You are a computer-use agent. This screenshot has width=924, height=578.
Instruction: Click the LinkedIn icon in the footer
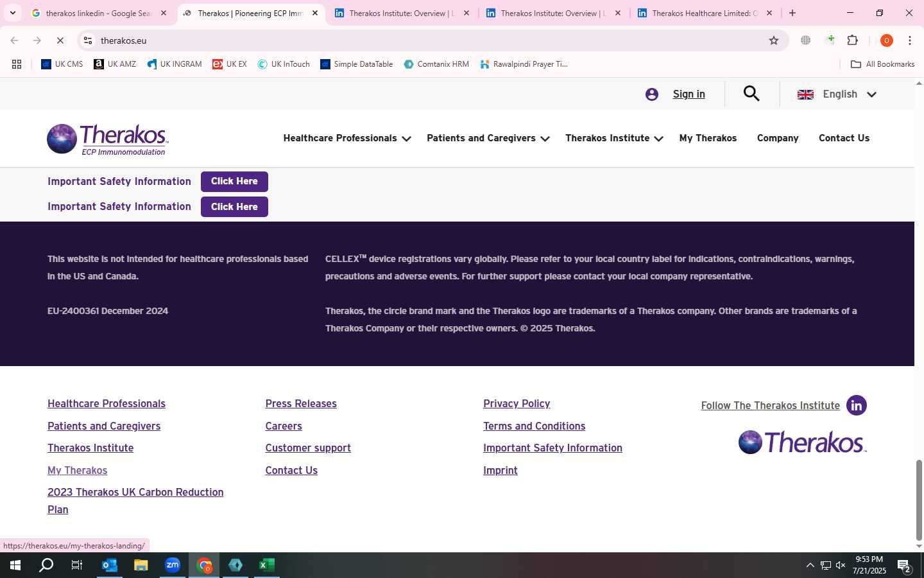(x=857, y=405)
